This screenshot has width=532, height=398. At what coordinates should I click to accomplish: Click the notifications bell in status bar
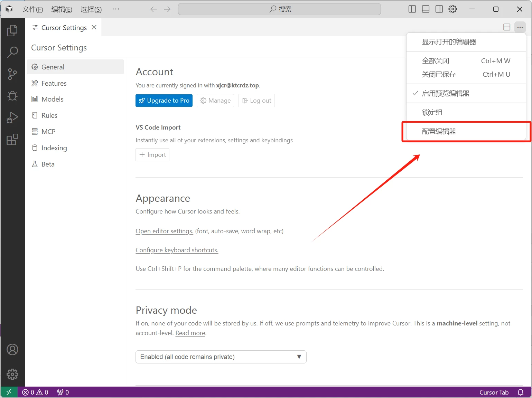(x=521, y=392)
